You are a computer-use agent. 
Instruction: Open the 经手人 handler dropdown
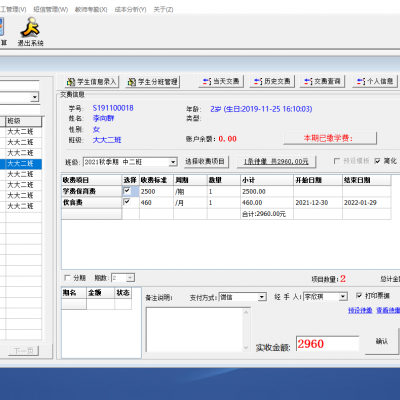point(343,296)
